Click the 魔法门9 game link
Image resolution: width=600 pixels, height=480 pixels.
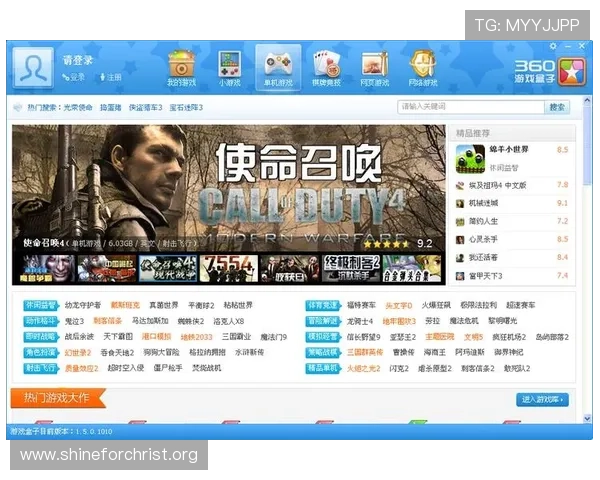pyautogui.click(x=274, y=337)
